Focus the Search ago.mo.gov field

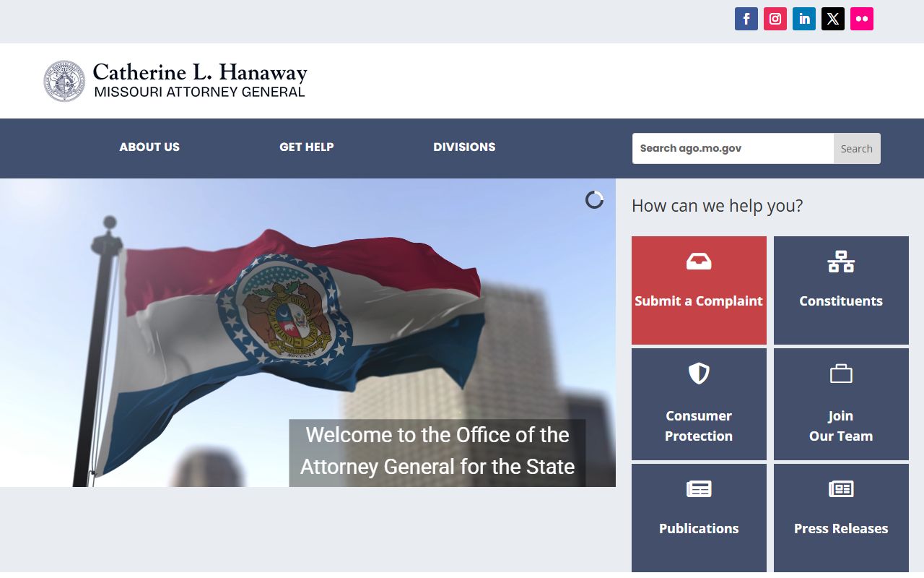(x=733, y=148)
